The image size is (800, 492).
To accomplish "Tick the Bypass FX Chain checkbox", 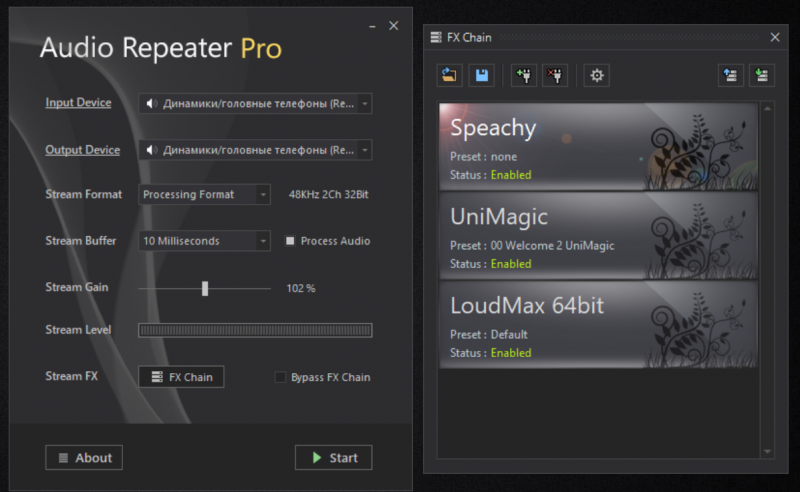I will [280, 377].
